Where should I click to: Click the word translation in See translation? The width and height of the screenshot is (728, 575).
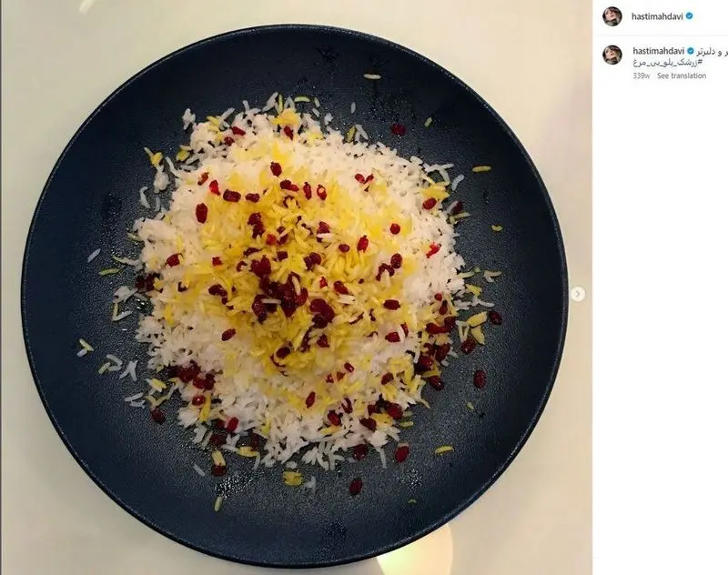point(688,76)
